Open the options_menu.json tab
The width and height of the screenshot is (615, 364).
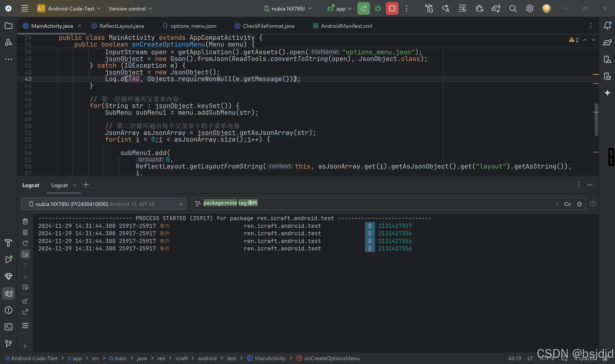[193, 26]
